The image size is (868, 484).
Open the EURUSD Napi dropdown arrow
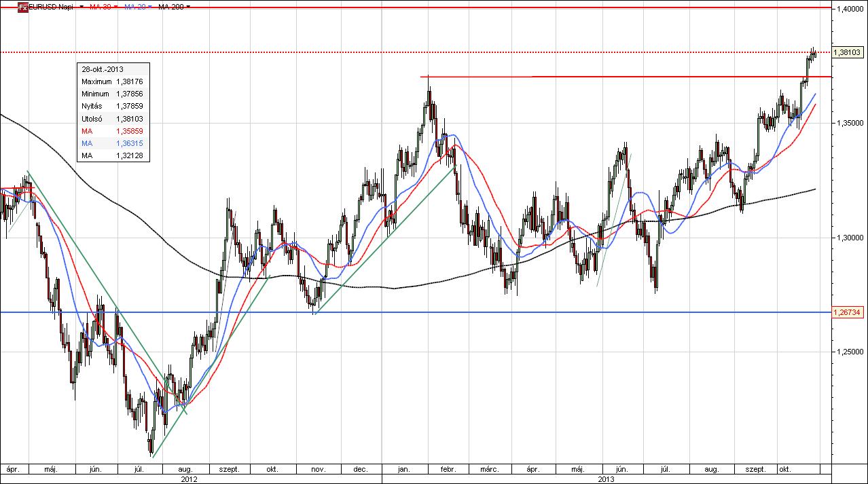coord(82,6)
